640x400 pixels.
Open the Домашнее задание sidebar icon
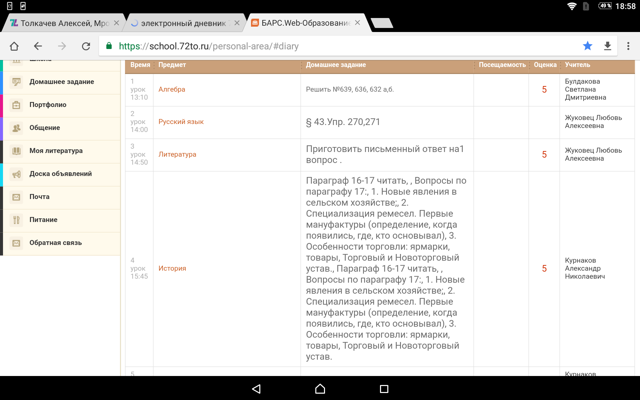coord(16,82)
